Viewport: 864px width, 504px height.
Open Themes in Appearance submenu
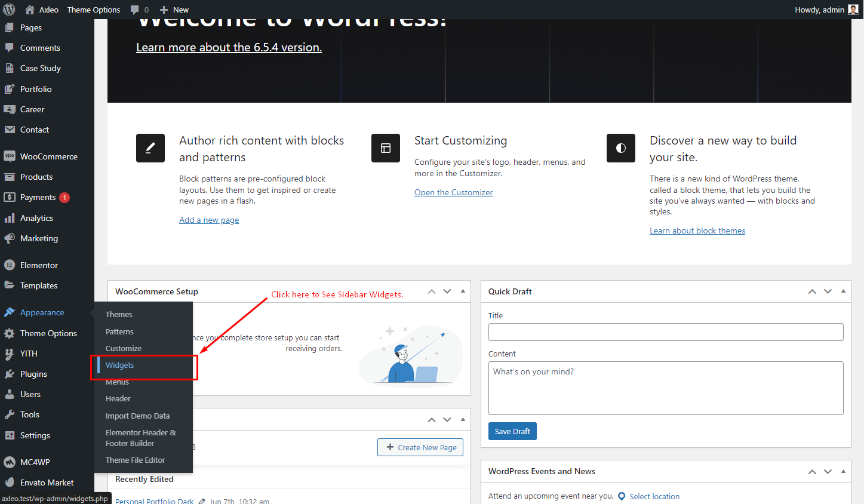119,314
